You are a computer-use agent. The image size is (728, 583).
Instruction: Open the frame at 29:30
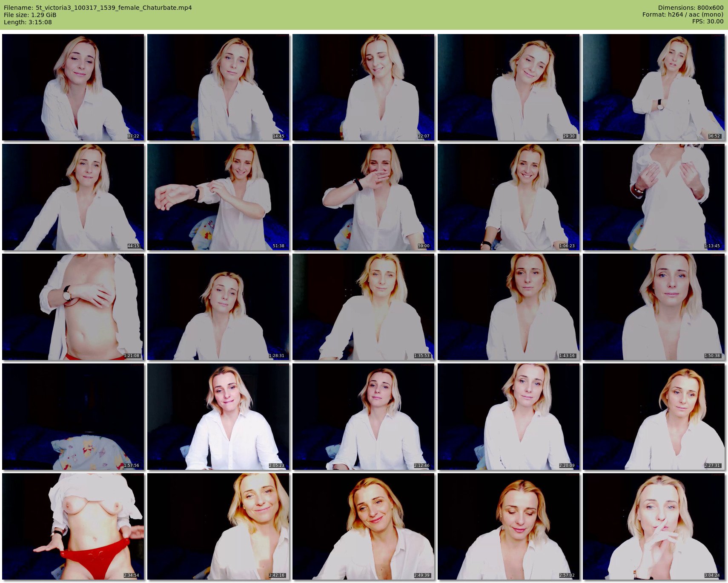point(509,87)
